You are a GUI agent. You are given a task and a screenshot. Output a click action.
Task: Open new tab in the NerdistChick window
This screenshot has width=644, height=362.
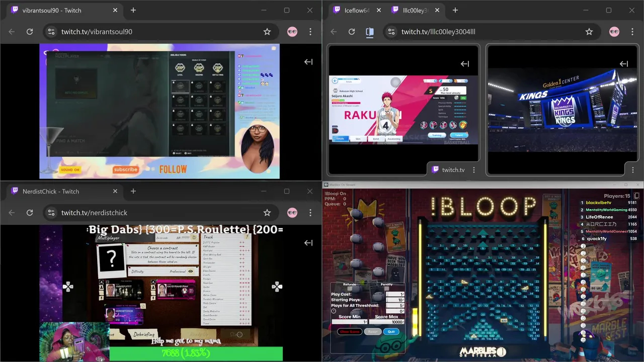point(133,191)
